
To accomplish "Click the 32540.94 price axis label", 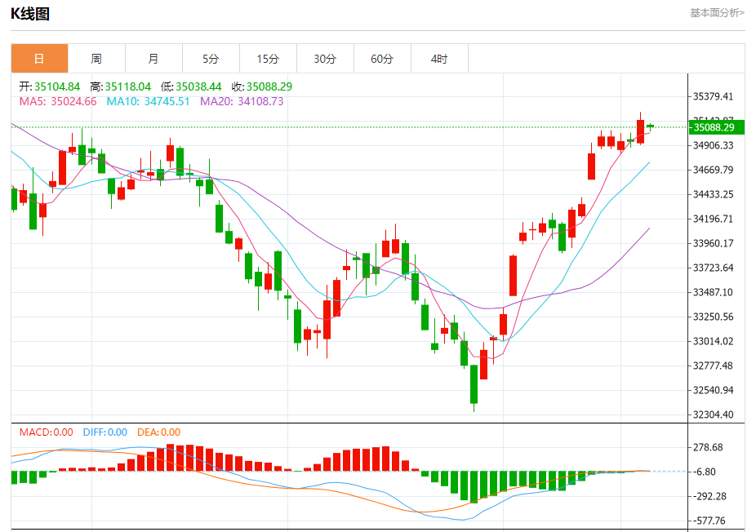I will 713,390.
